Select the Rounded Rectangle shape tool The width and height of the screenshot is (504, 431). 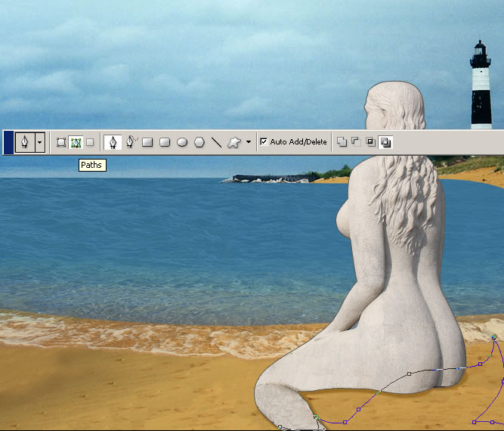click(165, 142)
